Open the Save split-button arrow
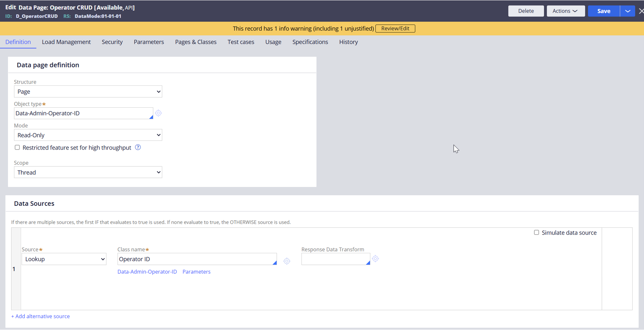 click(x=628, y=11)
